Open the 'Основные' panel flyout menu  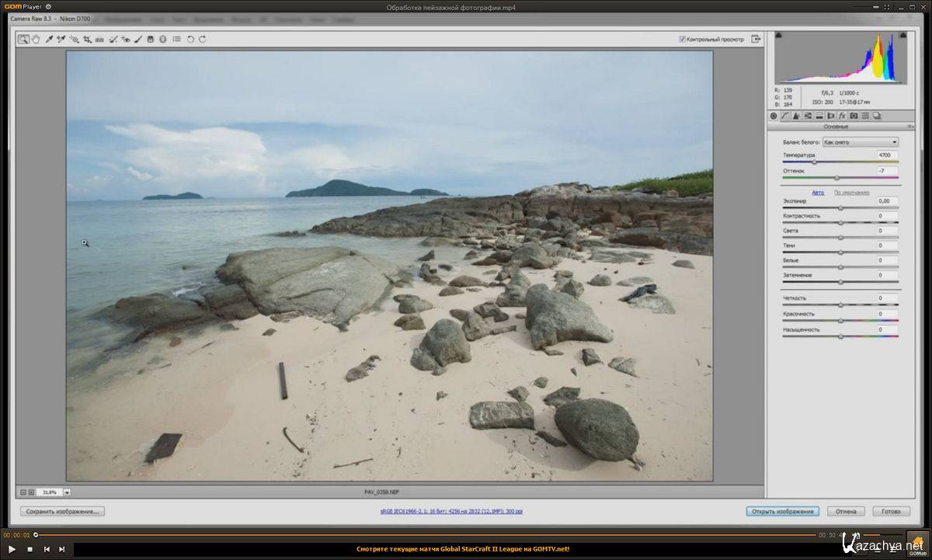point(909,126)
